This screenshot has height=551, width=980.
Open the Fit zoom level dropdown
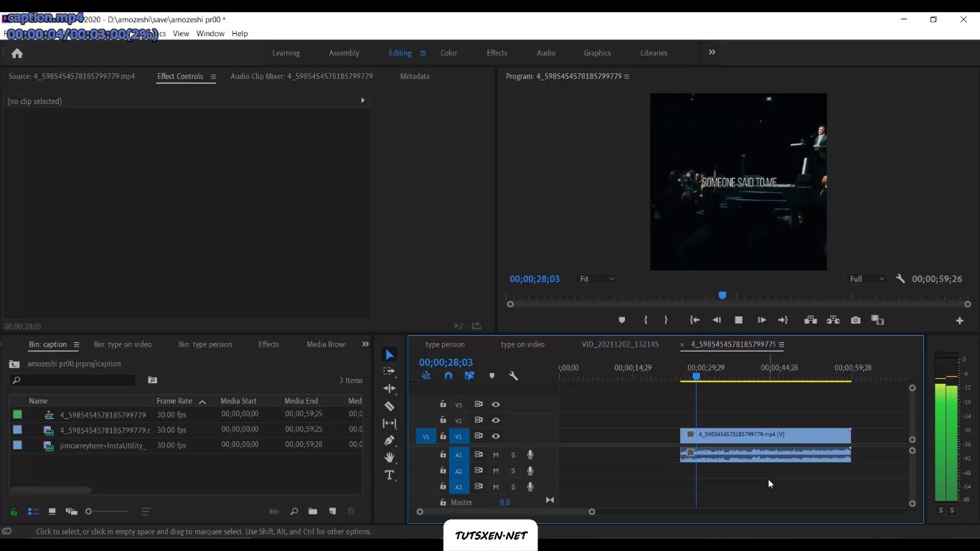597,278
